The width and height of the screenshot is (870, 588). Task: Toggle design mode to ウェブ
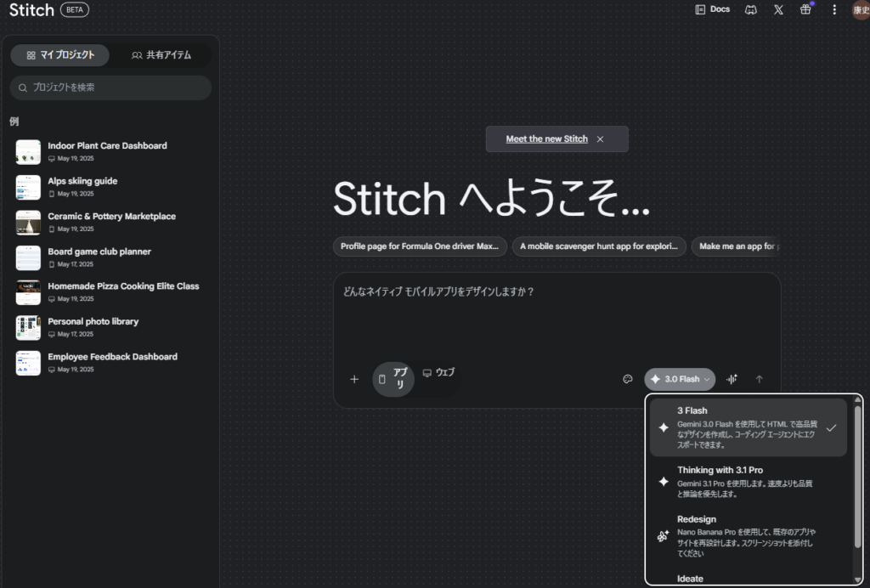click(x=438, y=373)
